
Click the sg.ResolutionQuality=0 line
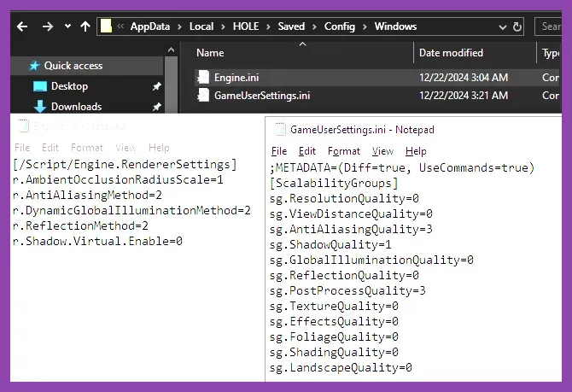(344, 198)
